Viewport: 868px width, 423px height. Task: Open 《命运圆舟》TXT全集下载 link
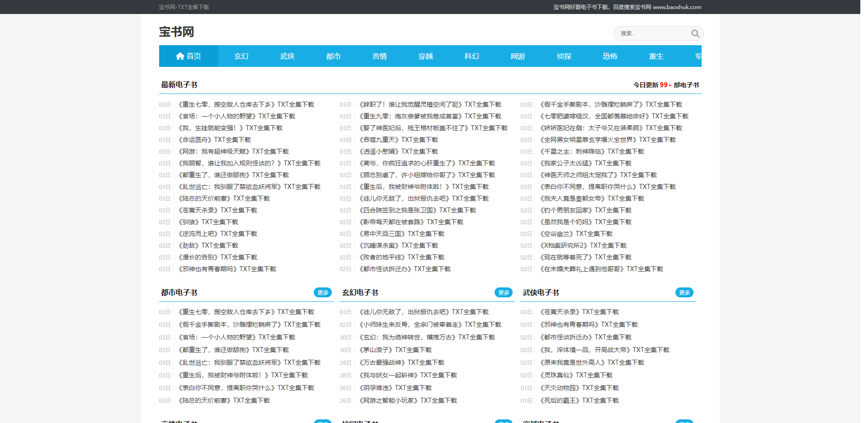click(x=213, y=140)
